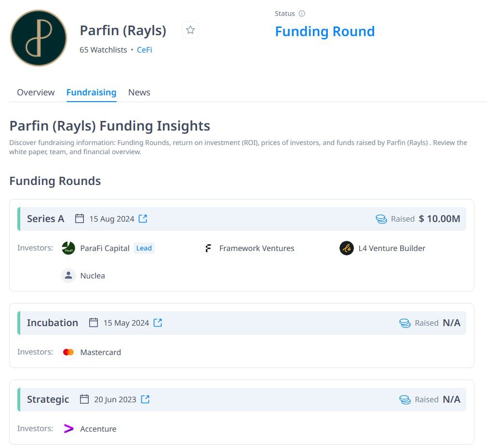The image size is (487, 448).
Task: Click Parfin (Rayls) Funding Insights heading
Action: click(x=109, y=126)
